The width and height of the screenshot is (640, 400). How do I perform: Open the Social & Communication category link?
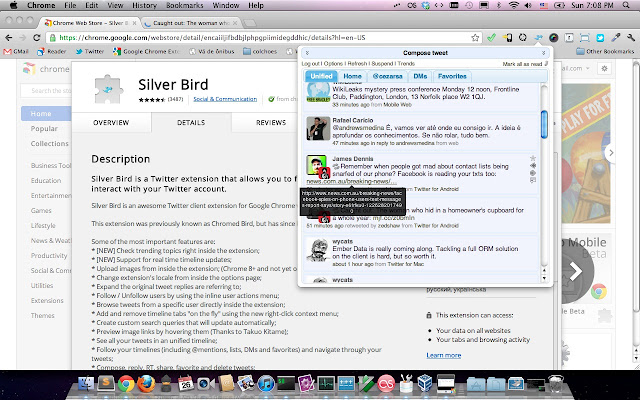[x=225, y=99]
